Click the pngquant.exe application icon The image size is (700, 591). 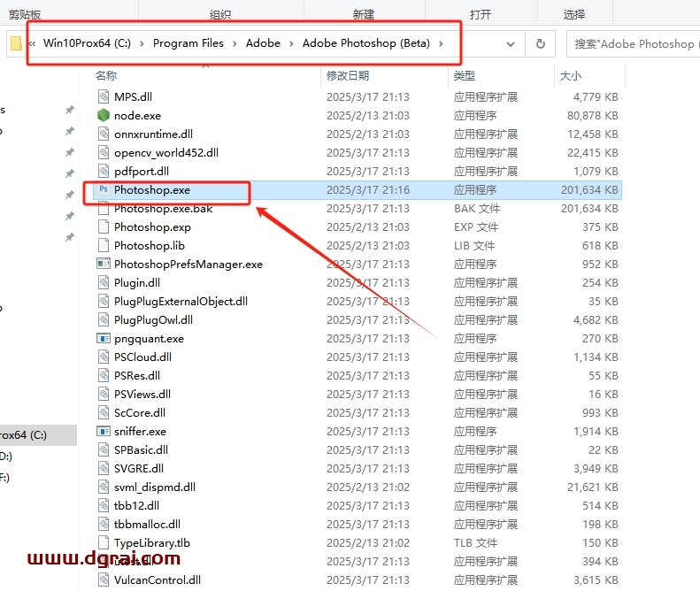pos(104,338)
